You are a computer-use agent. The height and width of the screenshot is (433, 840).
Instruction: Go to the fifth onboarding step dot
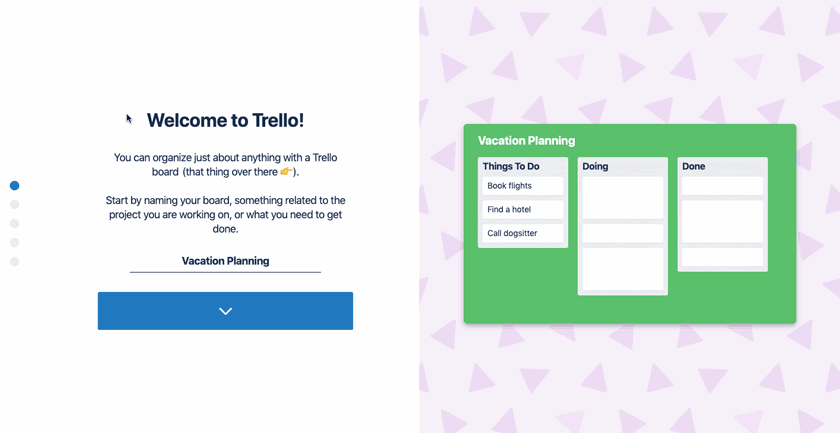pyautogui.click(x=14, y=262)
